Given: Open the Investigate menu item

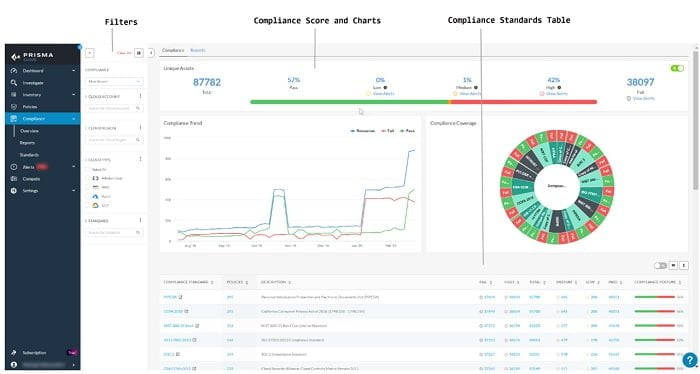Looking at the screenshot, I should point(33,83).
